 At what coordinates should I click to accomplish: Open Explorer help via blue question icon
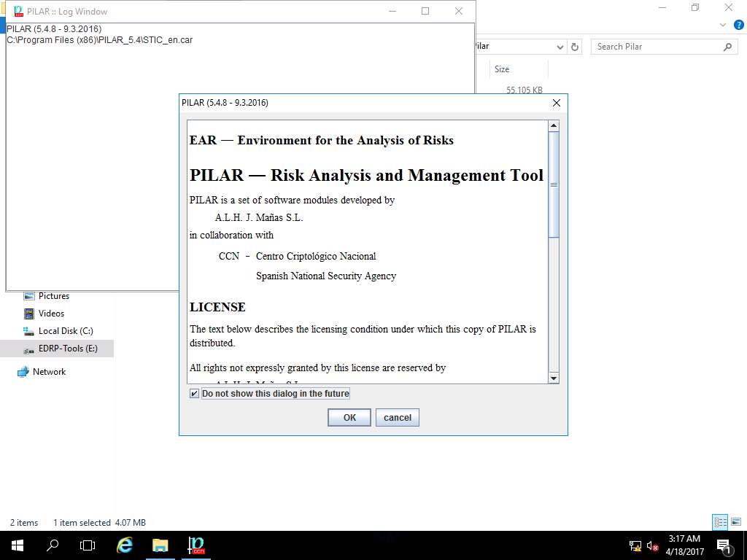point(738,26)
